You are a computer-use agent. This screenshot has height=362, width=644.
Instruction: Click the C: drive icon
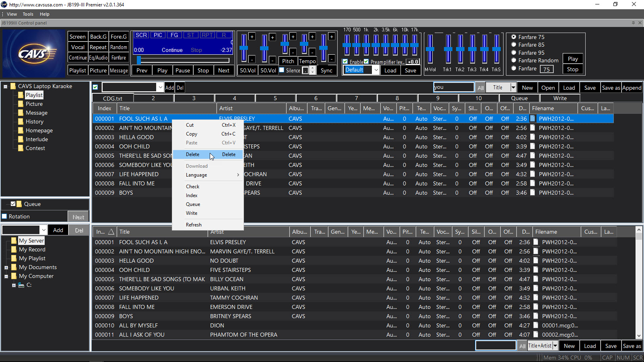pos(21,285)
